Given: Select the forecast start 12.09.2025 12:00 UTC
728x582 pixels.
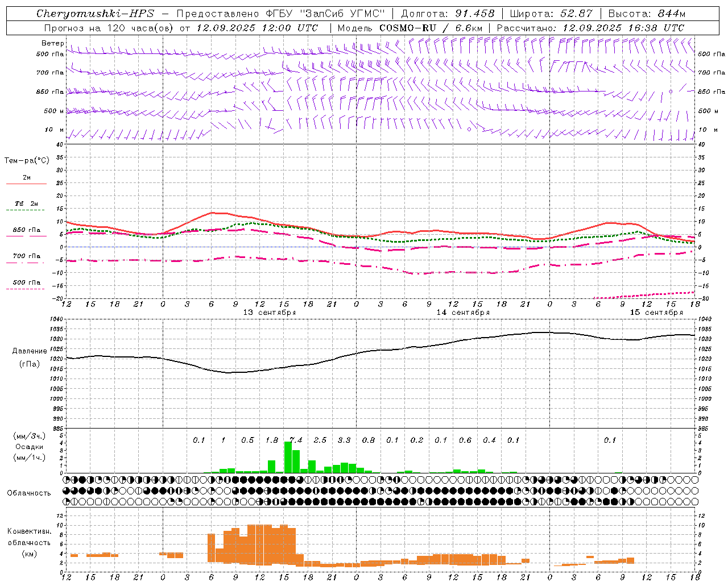Looking at the screenshot, I should [x=257, y=28].
